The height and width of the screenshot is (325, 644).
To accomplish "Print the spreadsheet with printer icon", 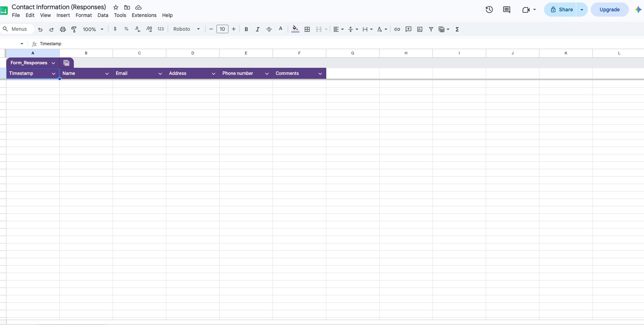I will [x=63, y=29].
